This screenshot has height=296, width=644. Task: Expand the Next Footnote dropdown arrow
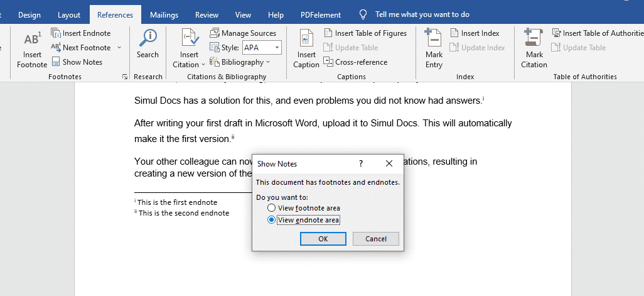coord(119,48)
